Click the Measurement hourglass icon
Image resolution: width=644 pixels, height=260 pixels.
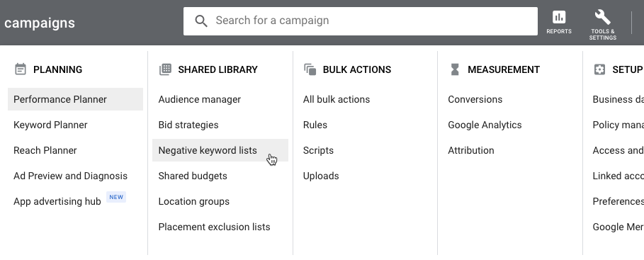coord(455,69)
